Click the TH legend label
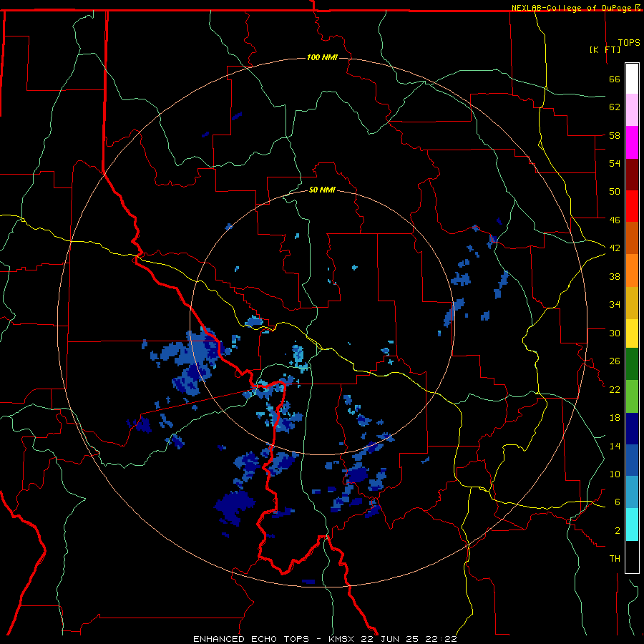This screenshot has height=644, width=644. 615,559
